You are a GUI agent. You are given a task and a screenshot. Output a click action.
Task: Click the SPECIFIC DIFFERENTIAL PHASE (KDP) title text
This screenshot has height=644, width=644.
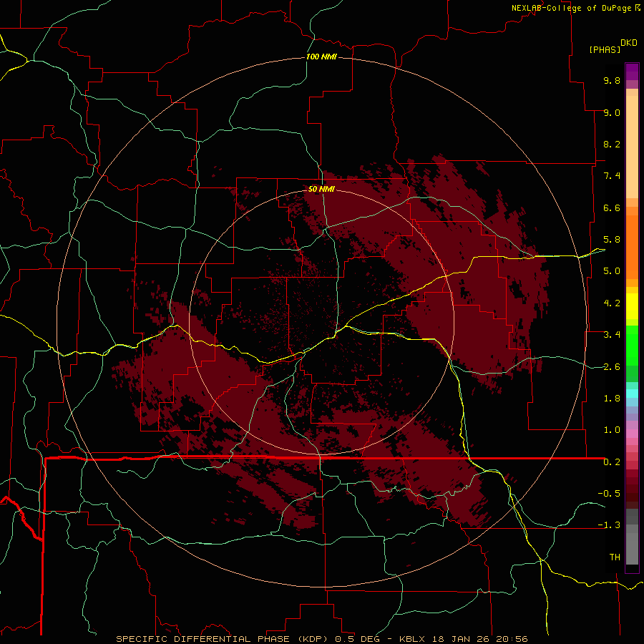[x=223, y=639]
